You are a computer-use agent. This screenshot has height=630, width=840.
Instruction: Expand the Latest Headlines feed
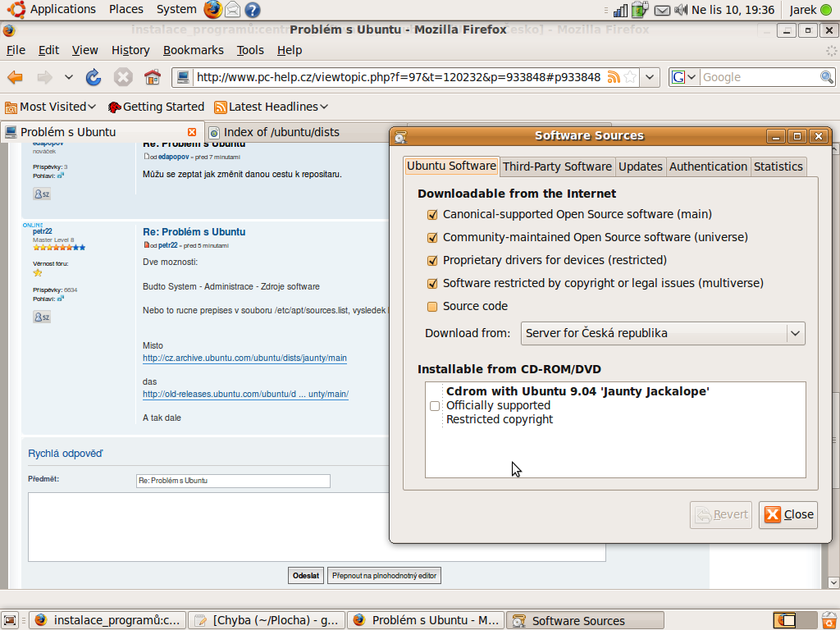tap(271, 107)
